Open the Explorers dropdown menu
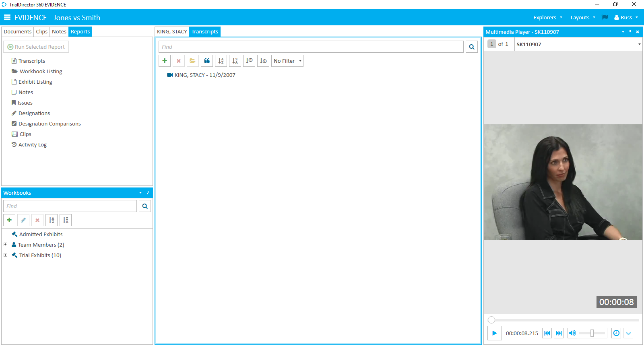Image resolution: width=644 pixels, height=346 pixels. tap(548, 17)
